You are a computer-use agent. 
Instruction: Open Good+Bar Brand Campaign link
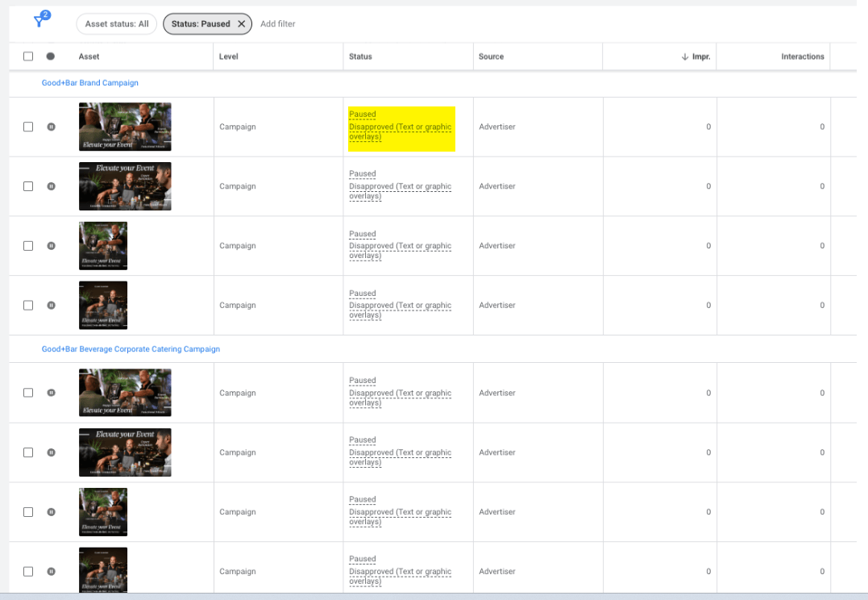click(x=90, y=83)
